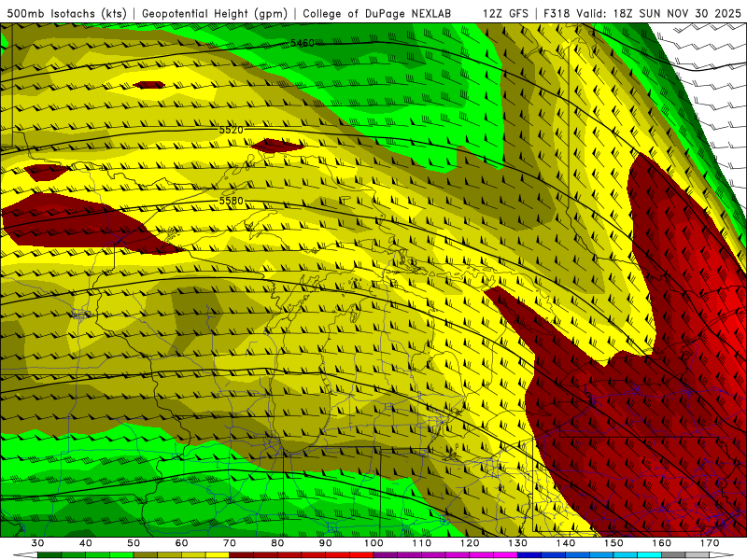The image size is (747, 560).
Task: Click the '12Z GFS' model run label
Action: pos(505,14)
